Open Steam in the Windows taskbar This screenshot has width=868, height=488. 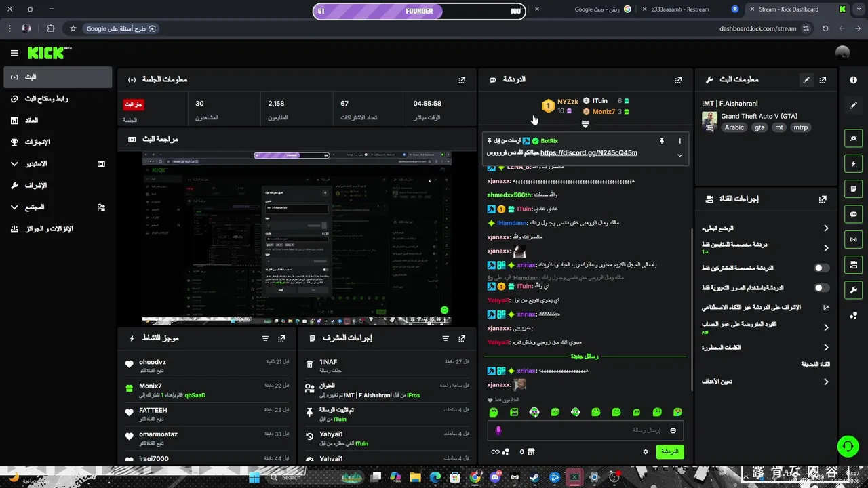pos(535,477)
